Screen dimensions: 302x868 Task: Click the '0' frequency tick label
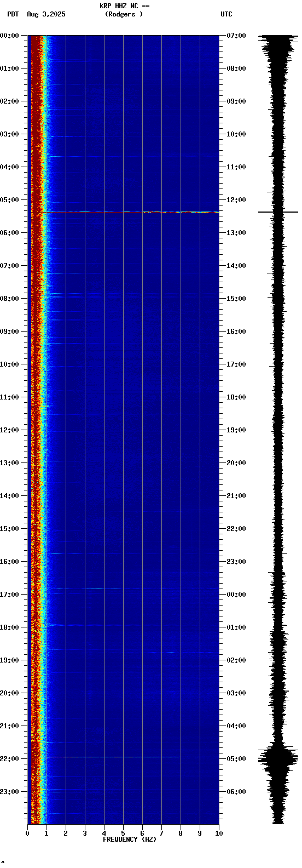pyautogui.click(x=27, y=833)
